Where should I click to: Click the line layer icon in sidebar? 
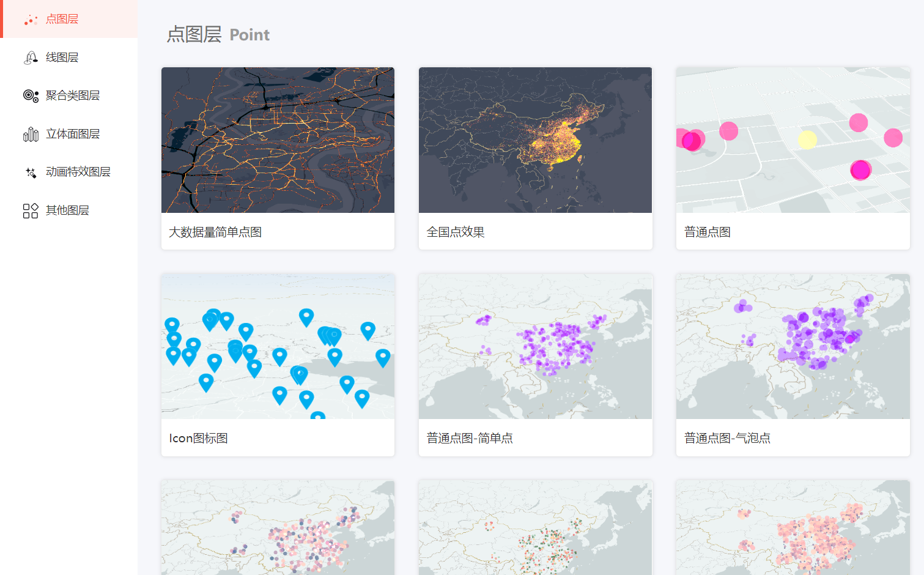tap(31, 57)
